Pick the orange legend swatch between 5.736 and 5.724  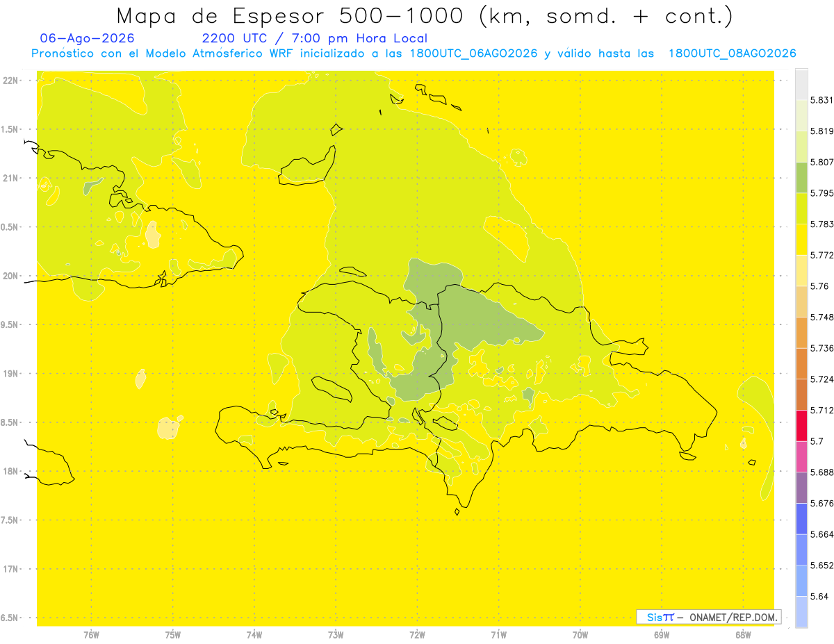click(801, 363)
